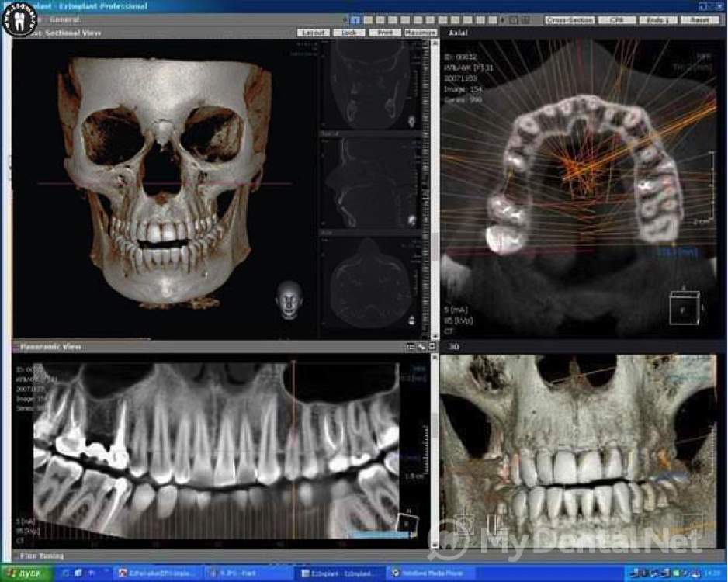
Task: Select the Endo view button
Action: tap(658, 19)
